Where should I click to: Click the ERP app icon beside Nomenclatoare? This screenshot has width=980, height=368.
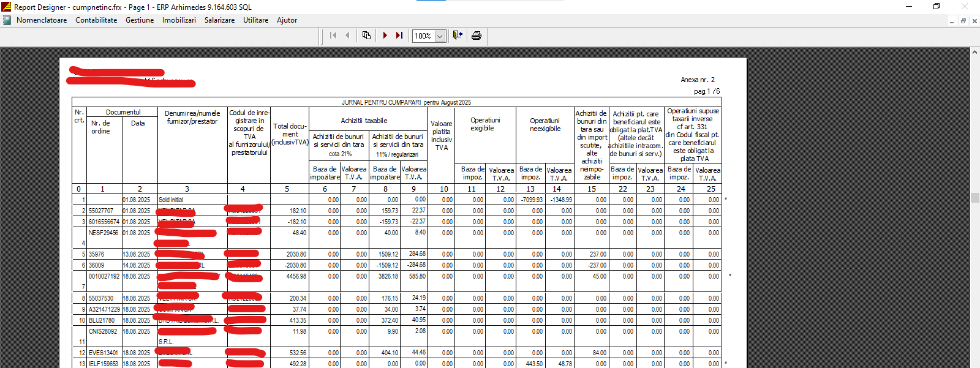7,20
